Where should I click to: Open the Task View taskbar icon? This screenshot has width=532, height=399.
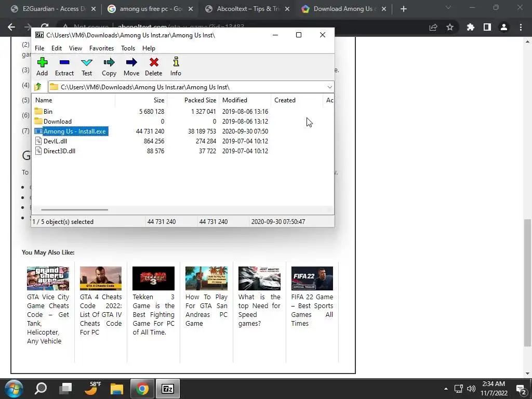tap(65, 389)
